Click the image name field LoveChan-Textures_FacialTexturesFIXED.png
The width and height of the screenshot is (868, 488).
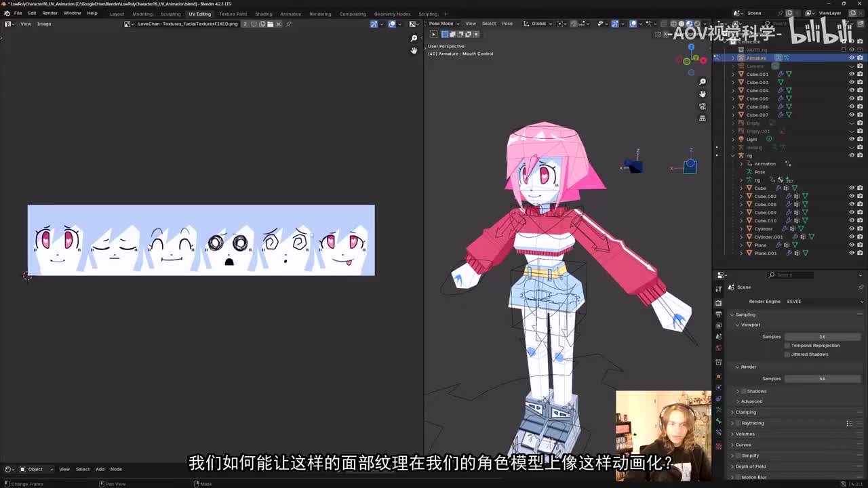coord(188,24)
